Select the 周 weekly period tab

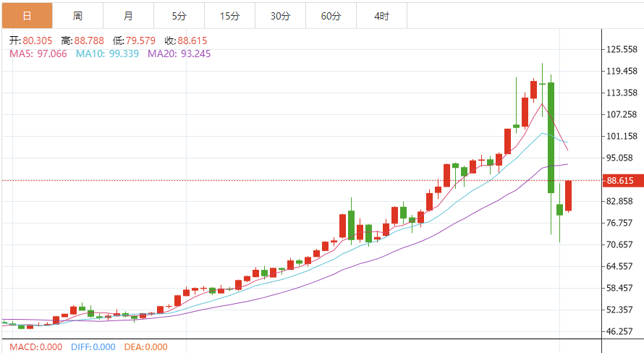(77, 15)
